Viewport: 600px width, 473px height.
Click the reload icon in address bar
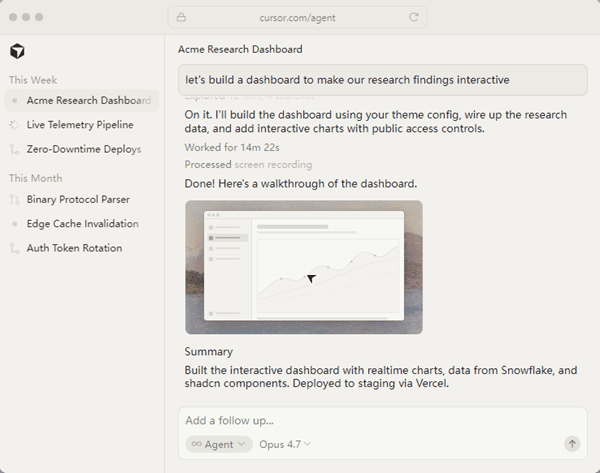[x=414, y=17]
